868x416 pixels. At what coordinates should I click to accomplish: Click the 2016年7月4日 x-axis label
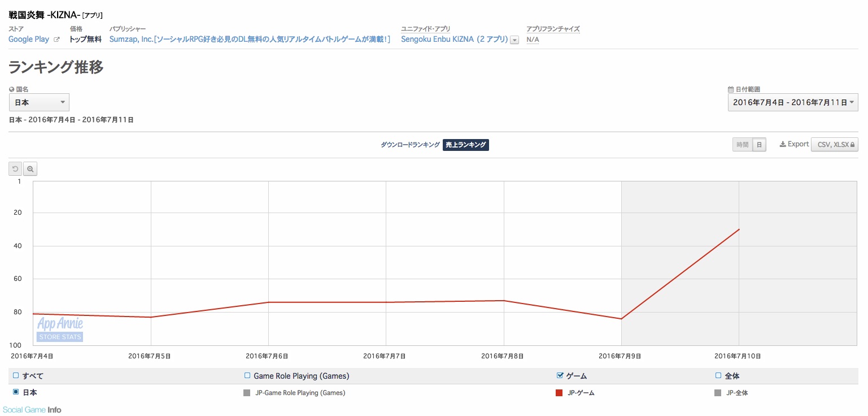point(32,356)
